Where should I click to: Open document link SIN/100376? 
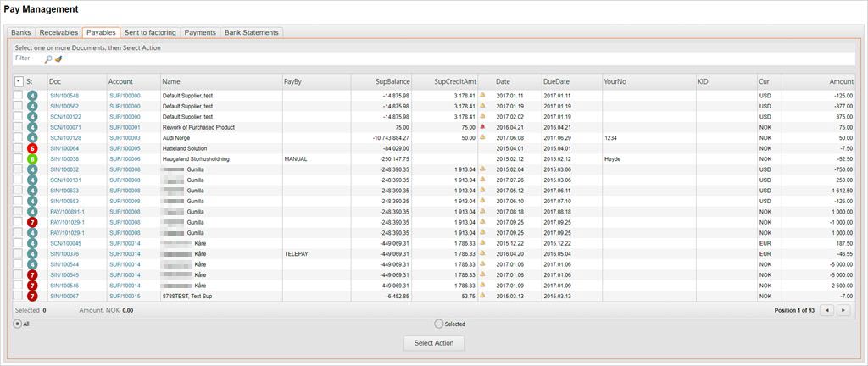point(64,253)
